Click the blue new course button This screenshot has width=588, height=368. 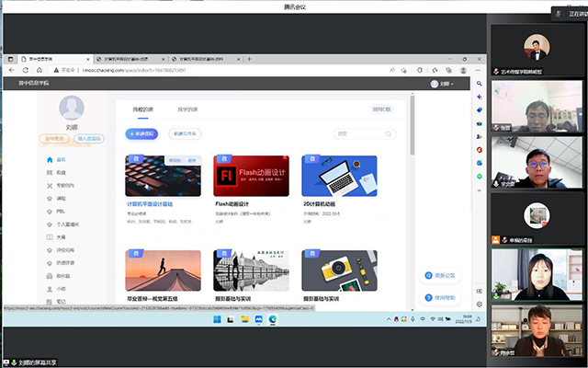tap(141, 133)
